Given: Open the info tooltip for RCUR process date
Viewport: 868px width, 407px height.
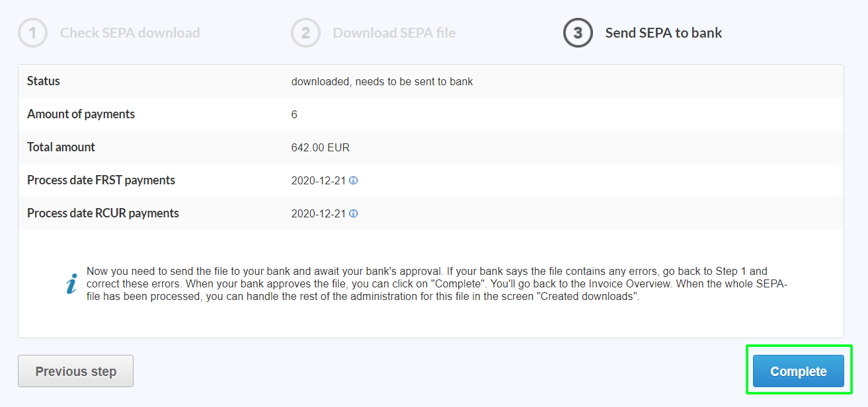Looking at the screenshot, I should [x=354, y=213].
